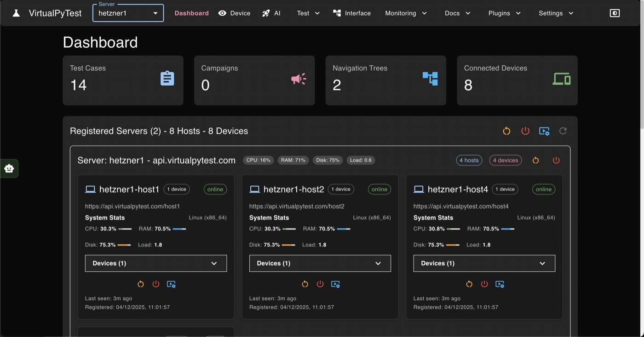Refresh the Registered Servers list

coord(563,131)
